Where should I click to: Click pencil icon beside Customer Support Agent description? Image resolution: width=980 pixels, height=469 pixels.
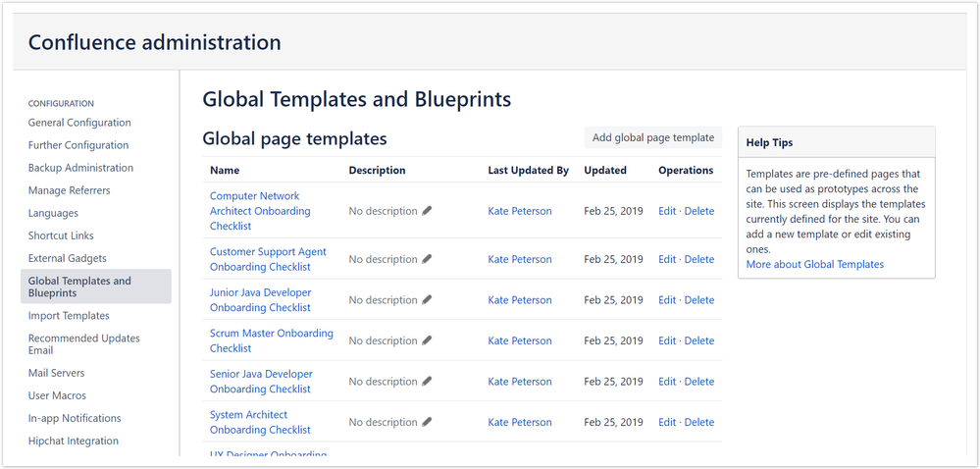[427, 259]
